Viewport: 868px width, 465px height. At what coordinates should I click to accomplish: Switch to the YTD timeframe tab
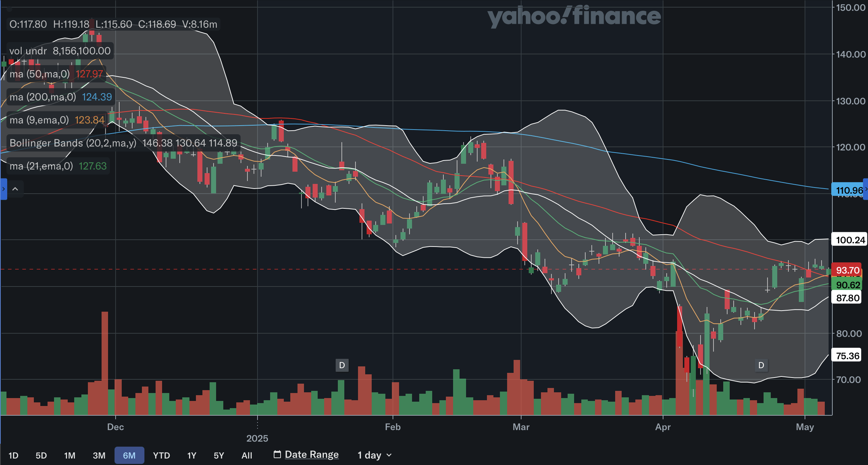pos(161,455)
